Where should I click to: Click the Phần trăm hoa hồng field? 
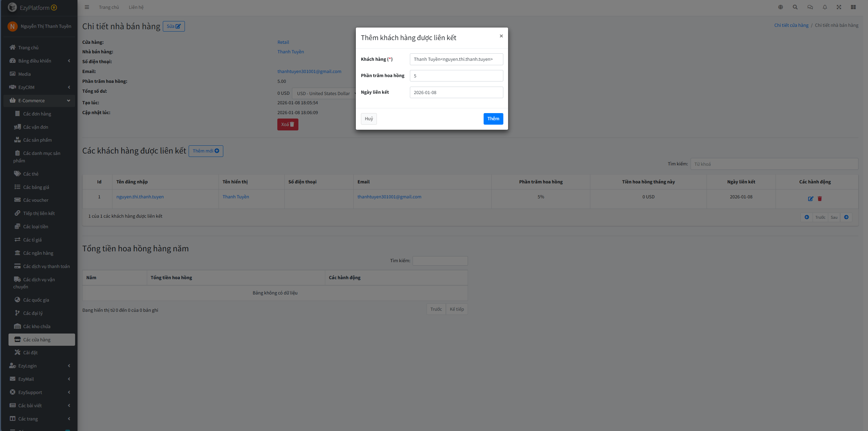[456, 76]
